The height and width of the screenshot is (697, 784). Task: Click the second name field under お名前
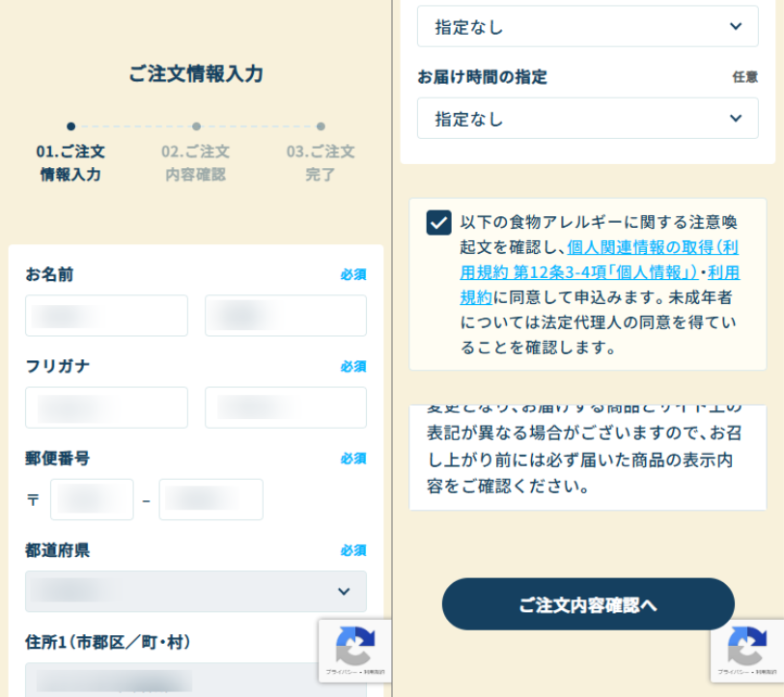286,316
